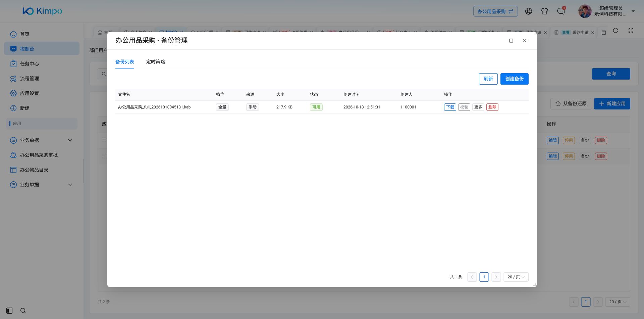This screenshot has width=644, height=319.
Task: Select page 1 in the dialog pagination
Action: pyautogui.click(x=484, y=277)
